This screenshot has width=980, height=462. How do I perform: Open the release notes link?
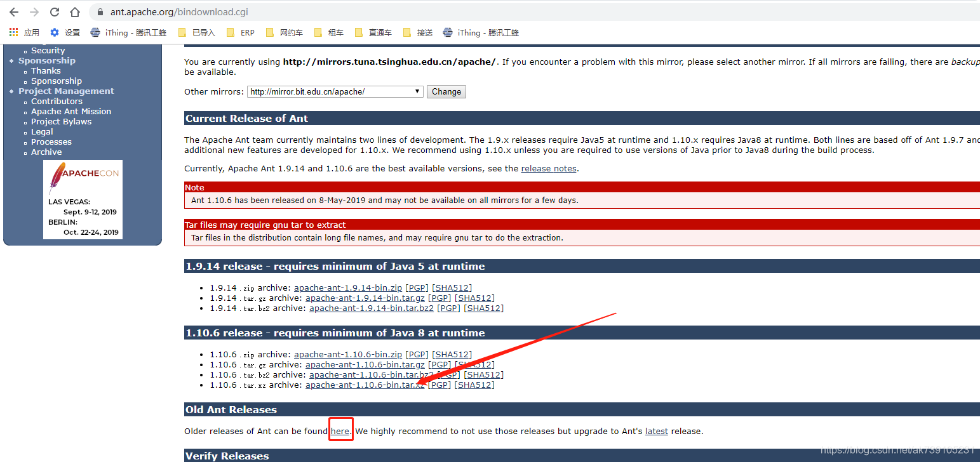tap(549, 169)
